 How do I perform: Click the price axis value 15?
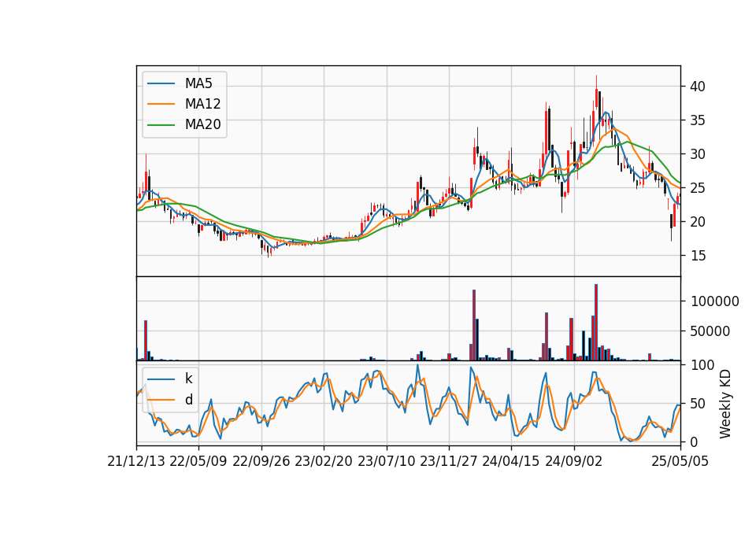[698, 256]
